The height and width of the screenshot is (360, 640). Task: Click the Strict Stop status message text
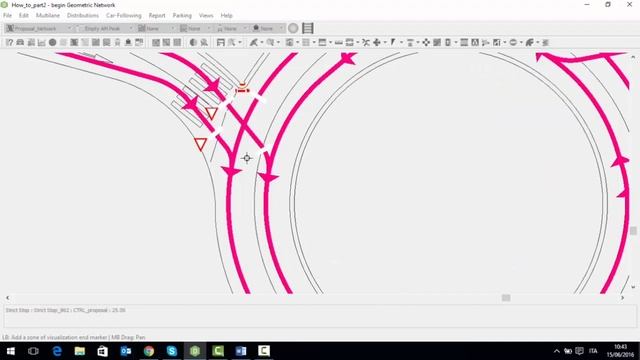(x=65, y=310)
